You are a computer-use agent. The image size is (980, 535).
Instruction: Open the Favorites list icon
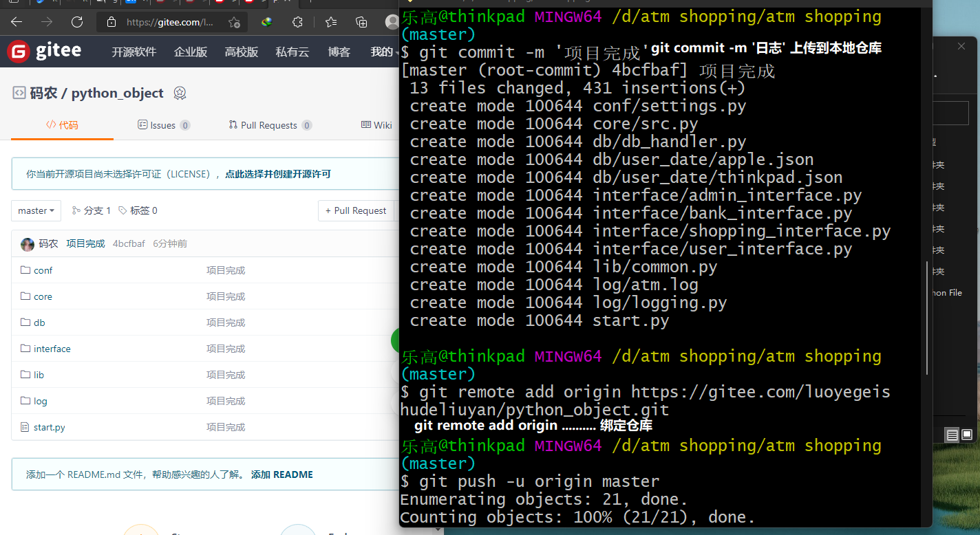pyautogui.click(x=331, y=22)
